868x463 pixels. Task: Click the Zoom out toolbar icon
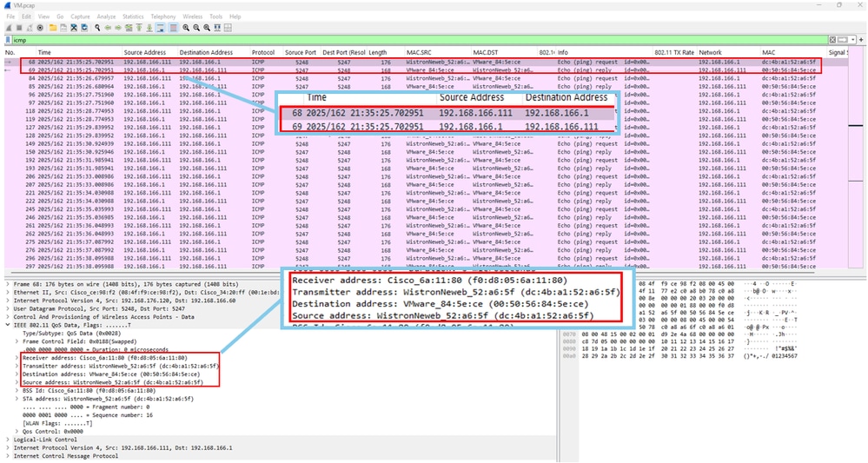pyautogui.click(x=196, y=28)
